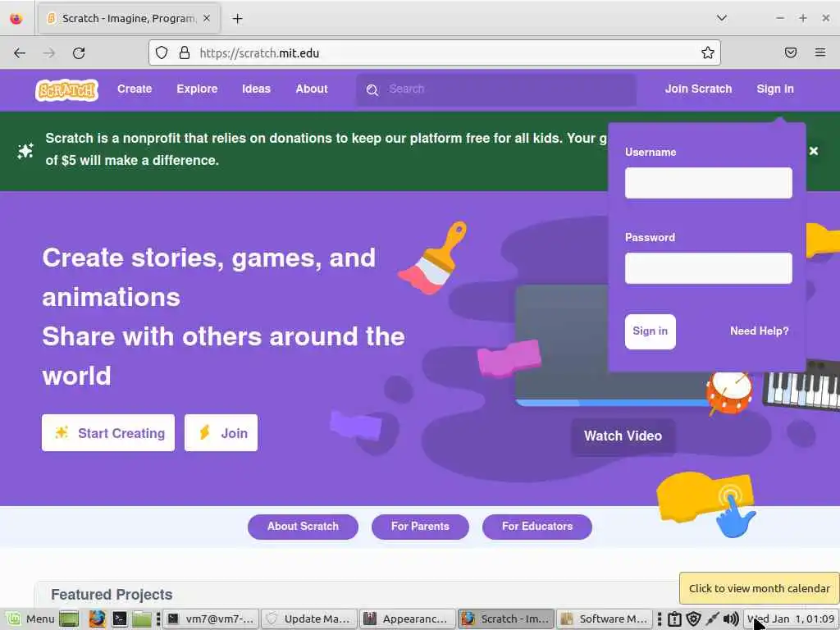Click the update shield tray icon

[693, 619]
